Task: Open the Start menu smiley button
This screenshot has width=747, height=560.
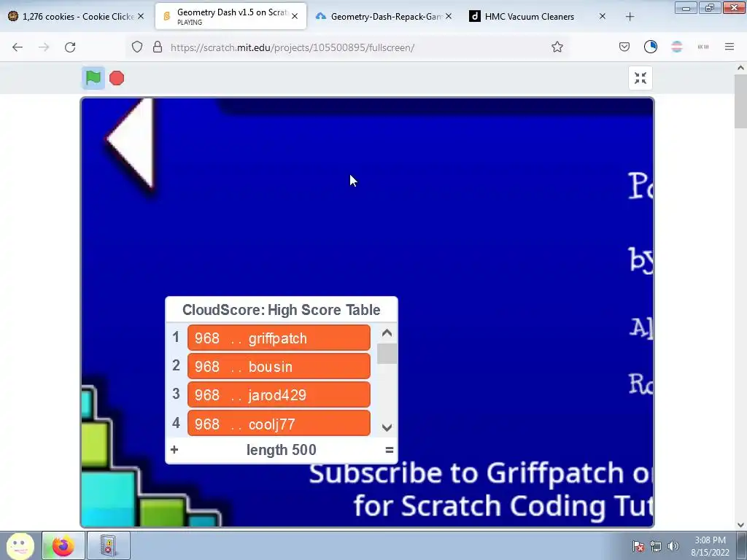Action: point(20,545)
